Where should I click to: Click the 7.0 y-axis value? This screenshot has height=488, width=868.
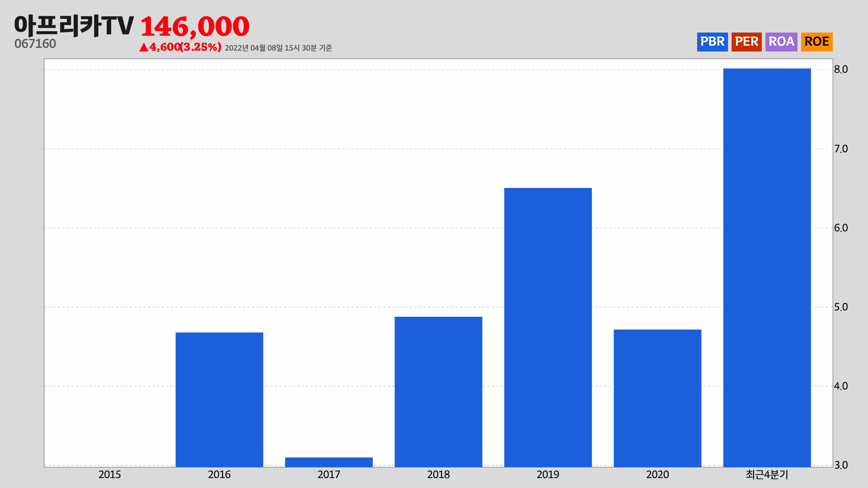pos(841,149)
